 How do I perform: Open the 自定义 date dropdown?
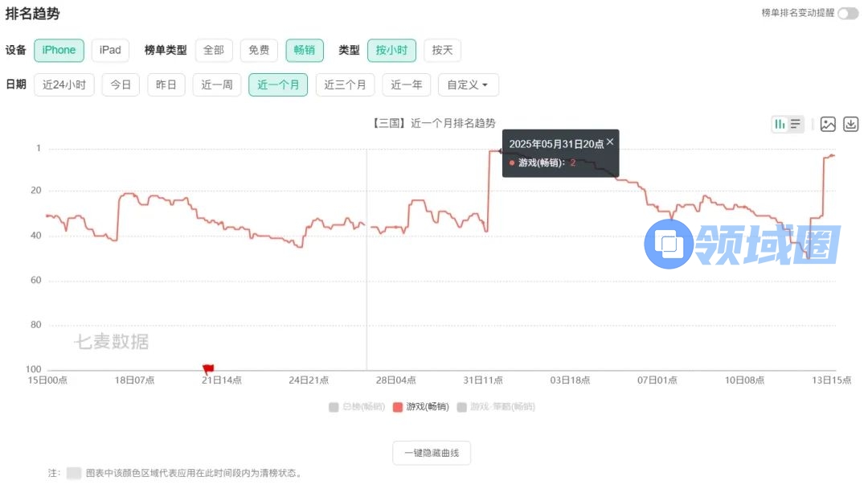[x=468, y=84]
